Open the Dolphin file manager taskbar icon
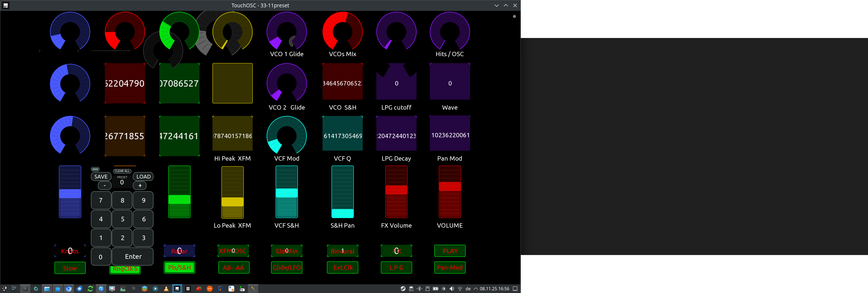The height and width of the screenshot is (293, 868). (47, 289)
